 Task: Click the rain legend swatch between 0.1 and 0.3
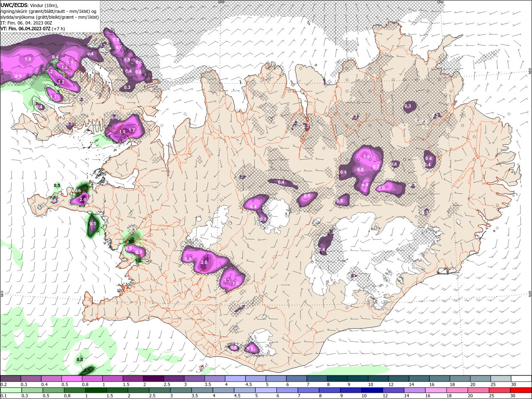click(10, 390)
